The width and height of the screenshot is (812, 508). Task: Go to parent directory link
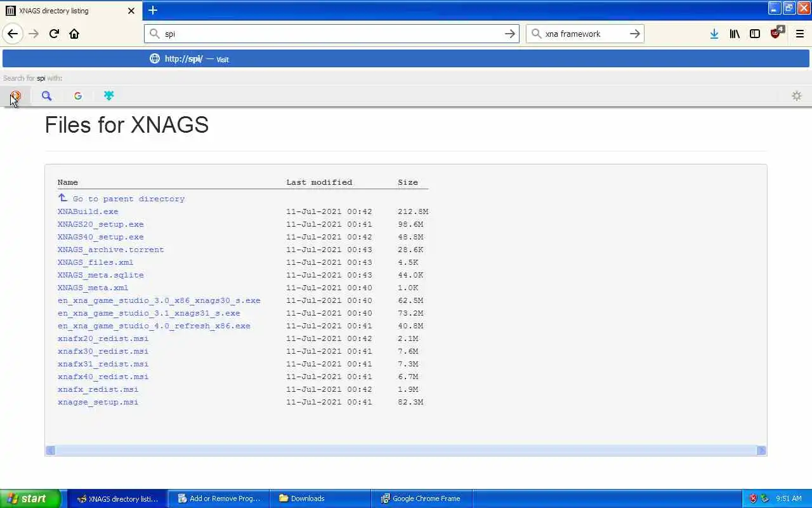point(128,199)
